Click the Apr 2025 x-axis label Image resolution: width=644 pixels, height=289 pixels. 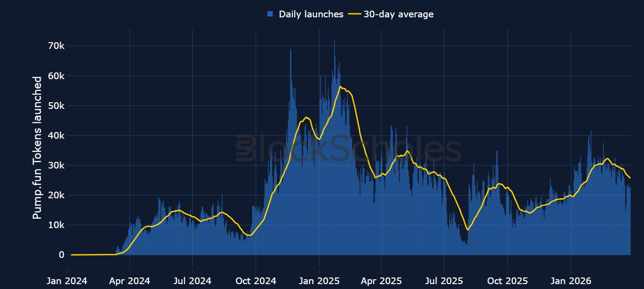point(382,281)
